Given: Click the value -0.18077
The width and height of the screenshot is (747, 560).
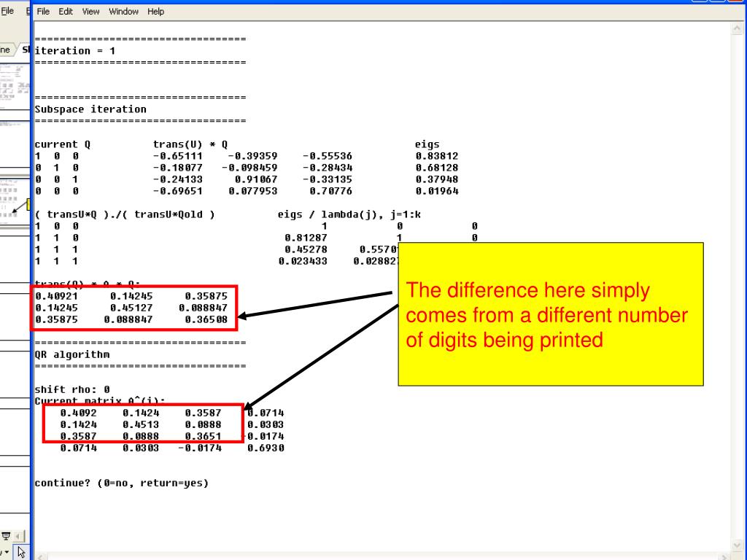Looking at the screenshot, I should 178,168.
